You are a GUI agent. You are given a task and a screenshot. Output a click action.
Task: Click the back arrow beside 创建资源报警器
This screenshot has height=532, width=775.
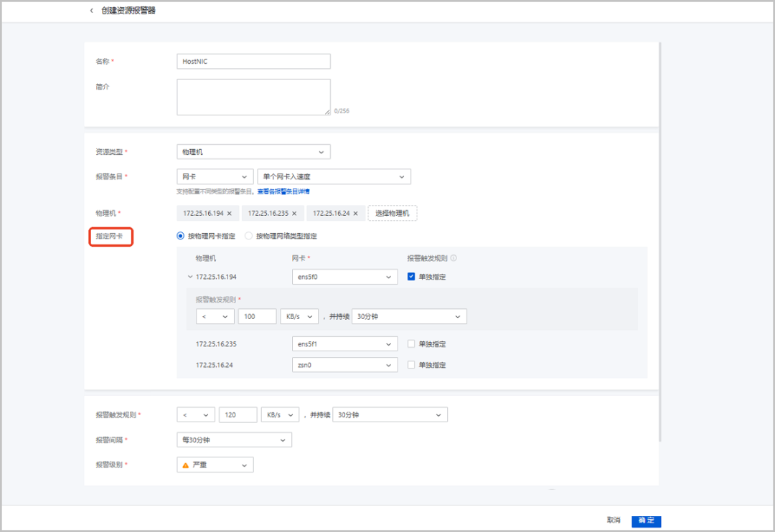coord(92,11)
